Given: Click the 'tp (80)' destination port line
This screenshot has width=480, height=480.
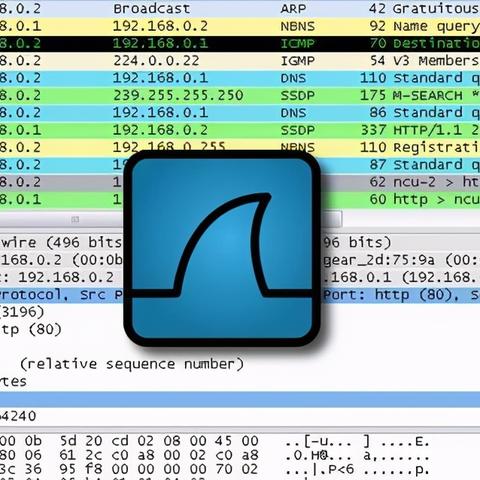Looking at the screenshot, I should [x=31, y=330].
